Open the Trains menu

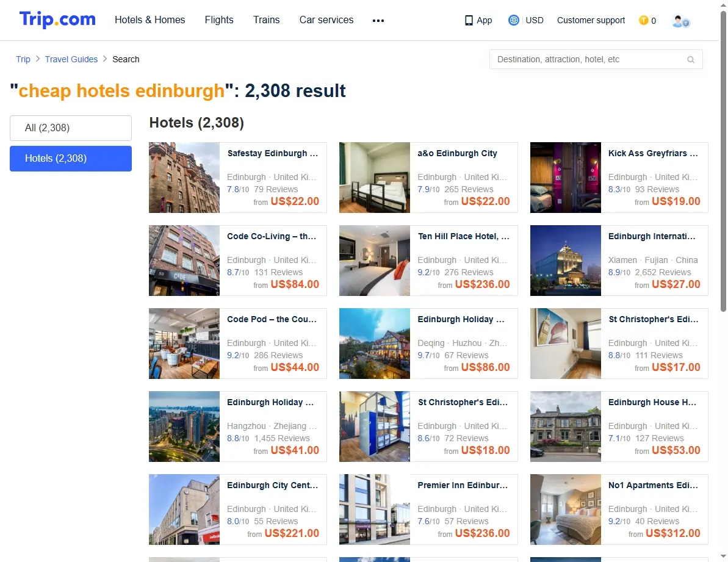click(267, 20)
